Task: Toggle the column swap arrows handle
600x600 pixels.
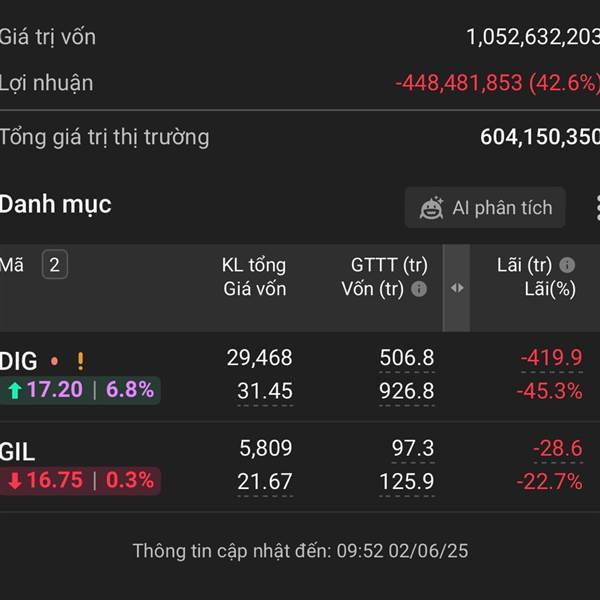Action: (x=457, y=288)
